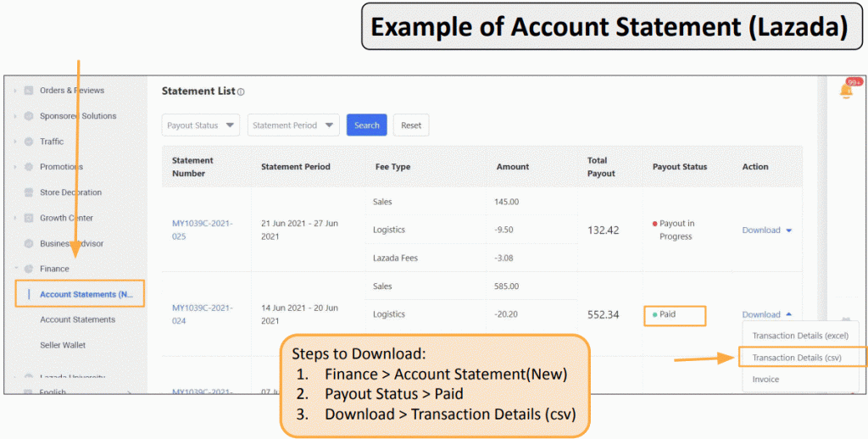868x439 pixels.
Task: Expand the Sponsored Solutions menu arrow
Action: click(x=15, y=116)
